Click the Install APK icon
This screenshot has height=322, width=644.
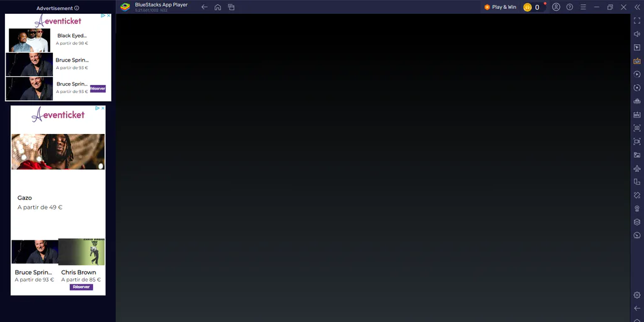tap(637, 114)
